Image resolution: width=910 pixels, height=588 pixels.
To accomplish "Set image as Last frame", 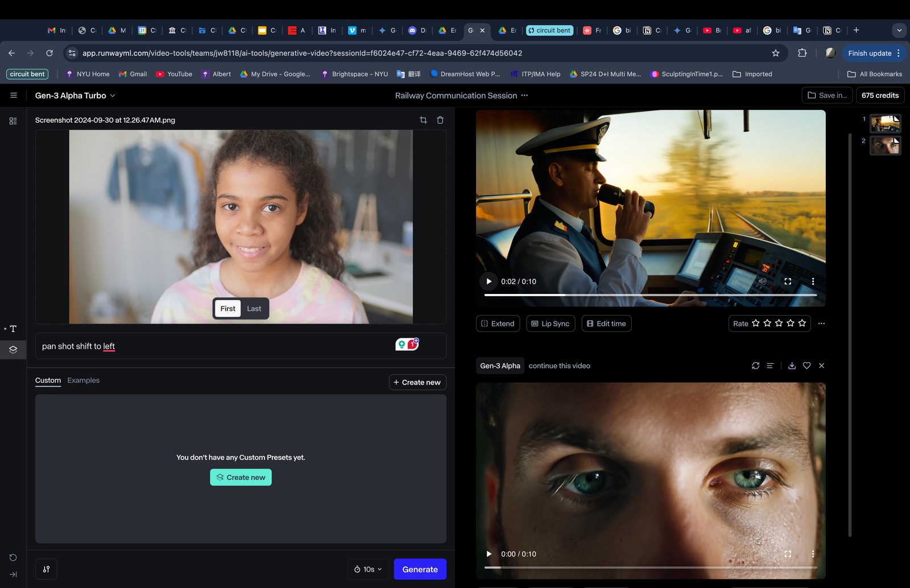I will click(x=254, y=309).
